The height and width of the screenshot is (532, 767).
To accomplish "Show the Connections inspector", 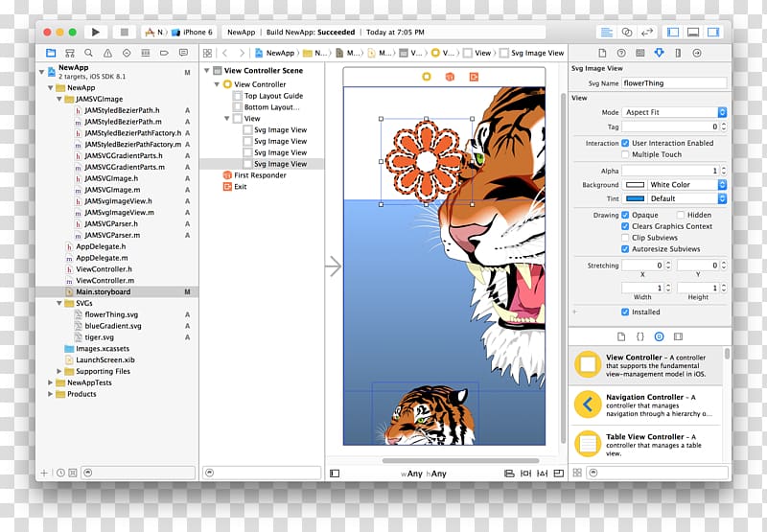I will click(x=697, y=53).
